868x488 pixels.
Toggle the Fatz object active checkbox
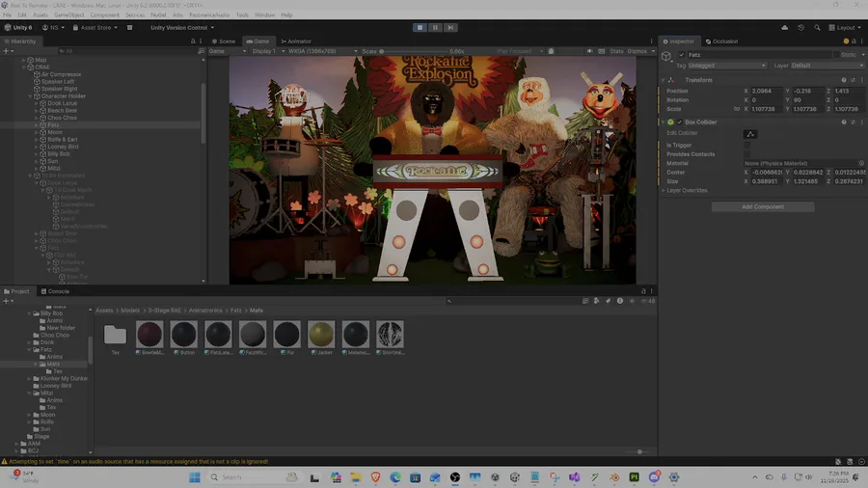tap(682, 55)
